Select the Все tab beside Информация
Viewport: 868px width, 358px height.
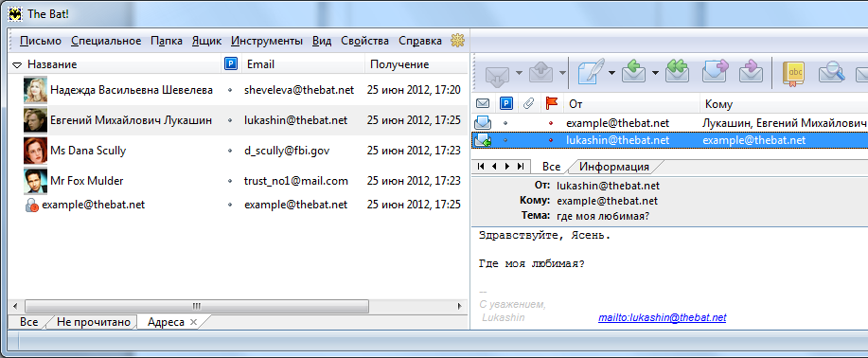point(551,167)
